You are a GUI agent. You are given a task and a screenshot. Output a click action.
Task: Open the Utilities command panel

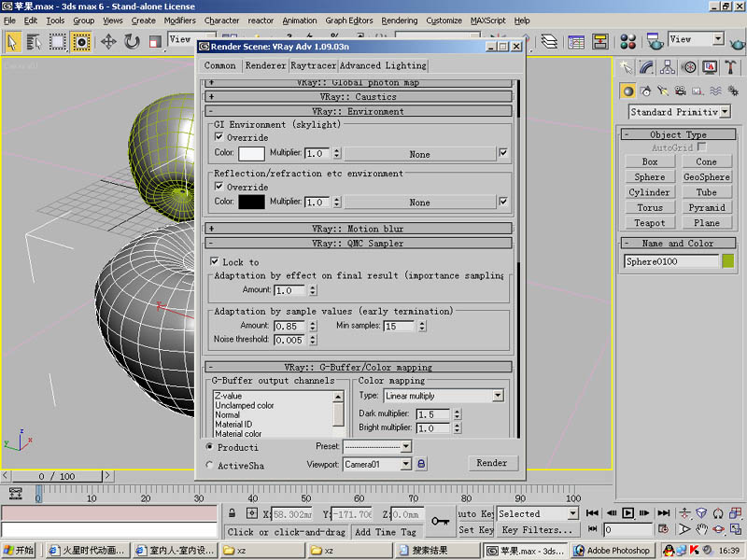tap(730, 67)
